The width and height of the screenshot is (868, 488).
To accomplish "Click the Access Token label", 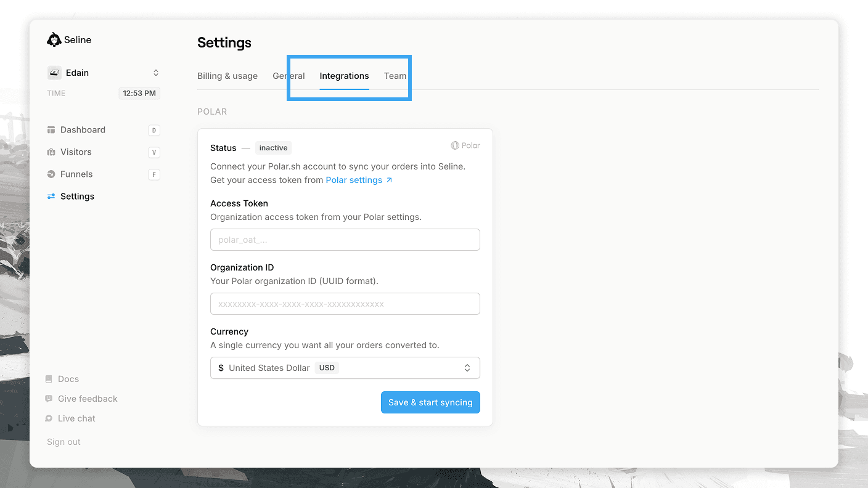I will [x=239, y=203].
